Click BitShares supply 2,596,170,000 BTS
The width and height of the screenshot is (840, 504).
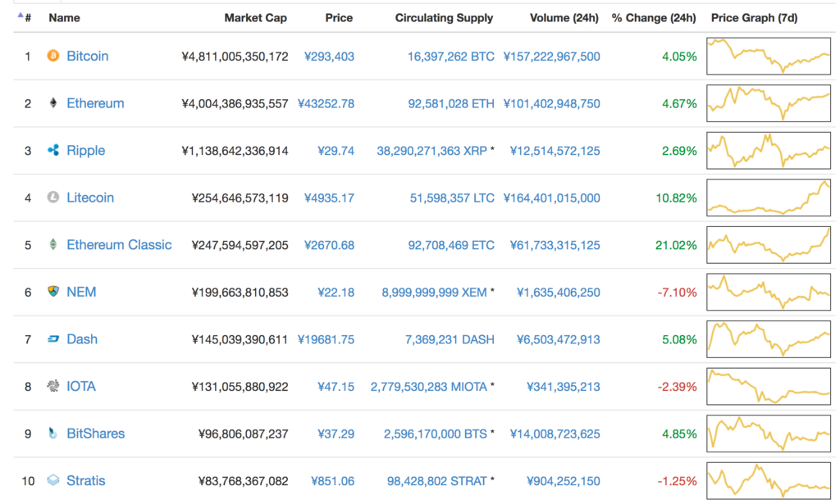(x=436, y=434)
